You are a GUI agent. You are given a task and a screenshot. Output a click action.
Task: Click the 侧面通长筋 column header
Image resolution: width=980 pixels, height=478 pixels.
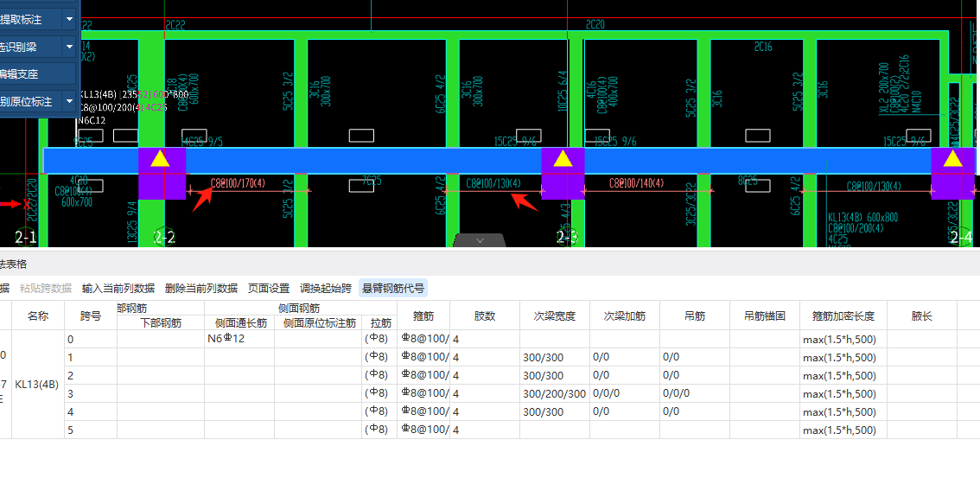239,323
